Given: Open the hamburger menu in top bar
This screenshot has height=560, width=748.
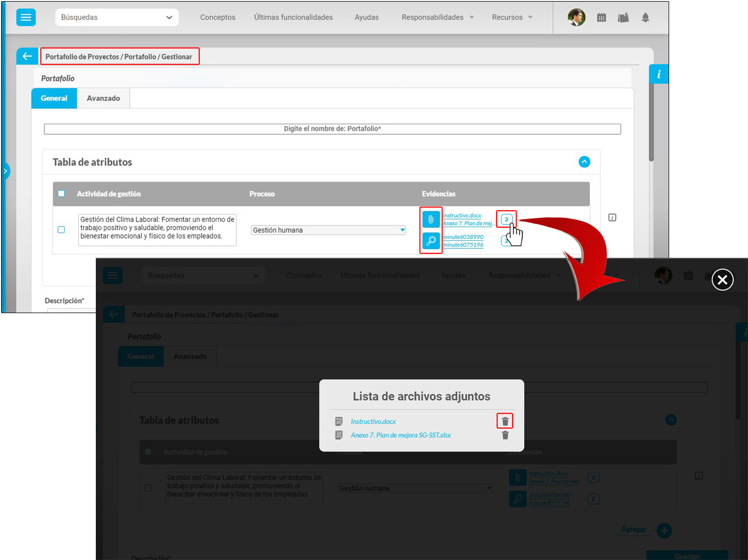Looking at the screenshot, I should [26, 18].
